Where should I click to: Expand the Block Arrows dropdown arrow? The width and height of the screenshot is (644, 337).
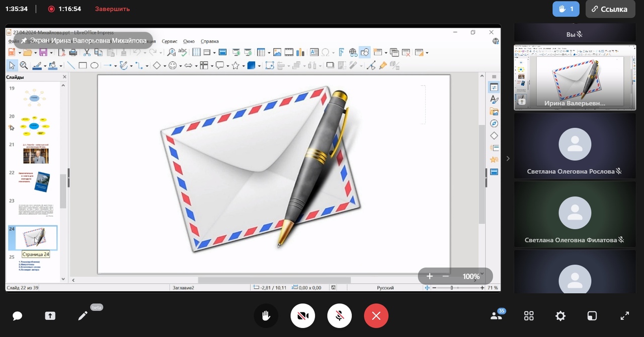195,65
